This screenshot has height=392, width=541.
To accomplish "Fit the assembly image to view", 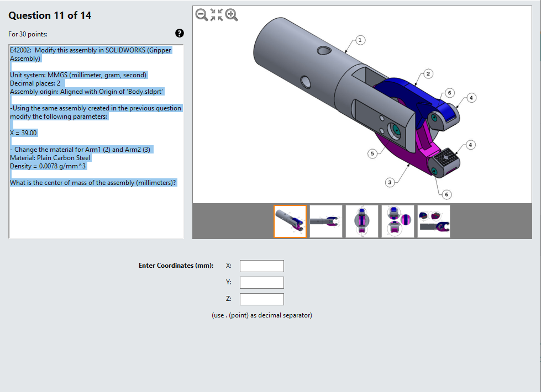I will point(217,15).
